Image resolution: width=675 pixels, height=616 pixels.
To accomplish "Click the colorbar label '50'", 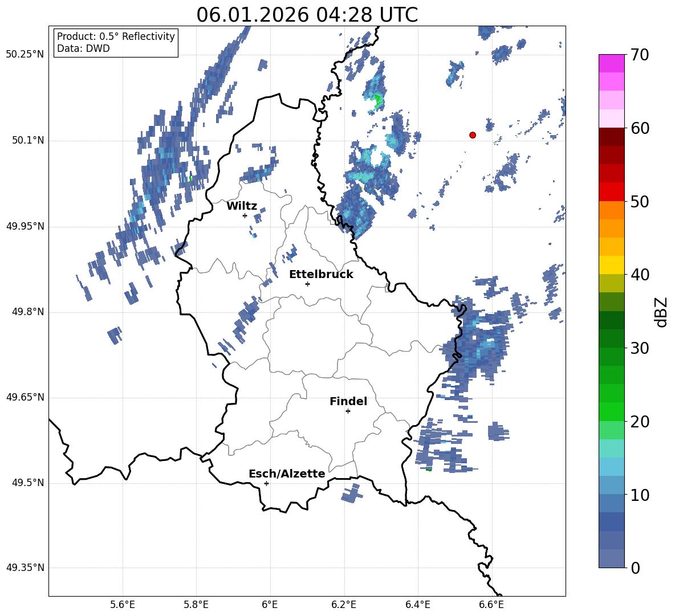I will pos(640,202).
